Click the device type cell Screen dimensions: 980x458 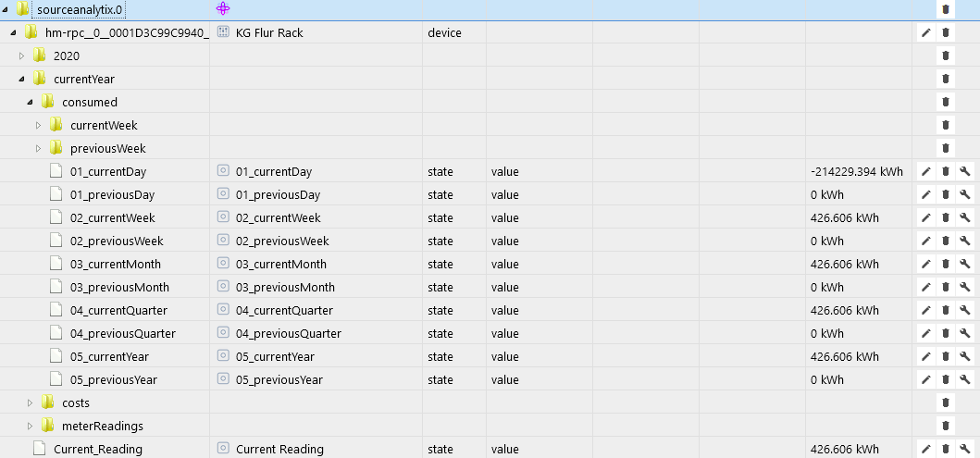(453, 32)
